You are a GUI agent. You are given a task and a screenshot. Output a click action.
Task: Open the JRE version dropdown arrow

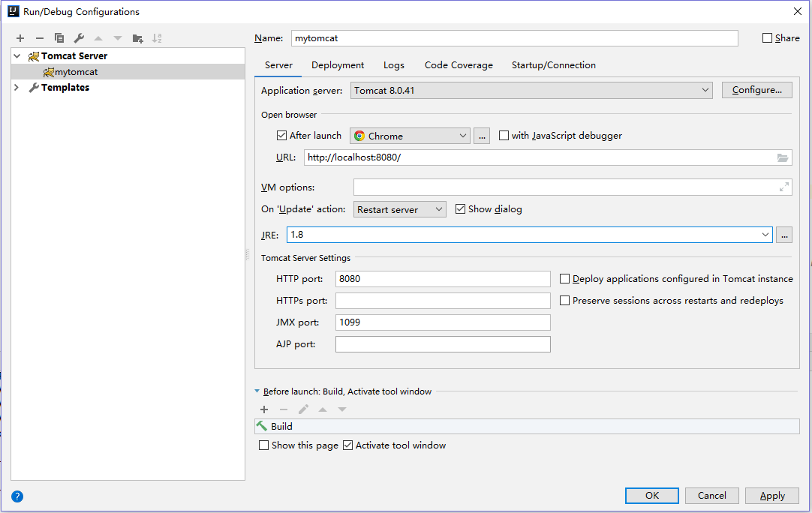pos(765,235)
